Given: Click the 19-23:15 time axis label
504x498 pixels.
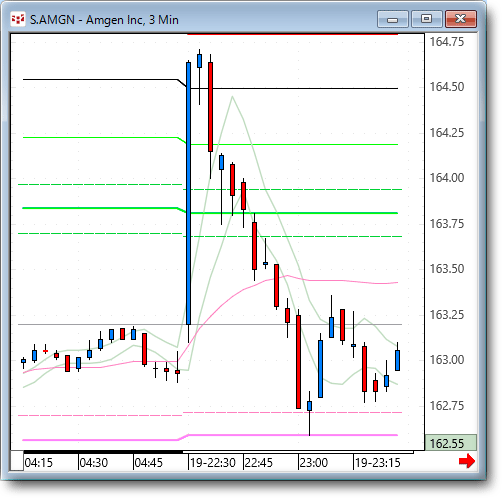Looking at the screenshot, I should [377, 463].
